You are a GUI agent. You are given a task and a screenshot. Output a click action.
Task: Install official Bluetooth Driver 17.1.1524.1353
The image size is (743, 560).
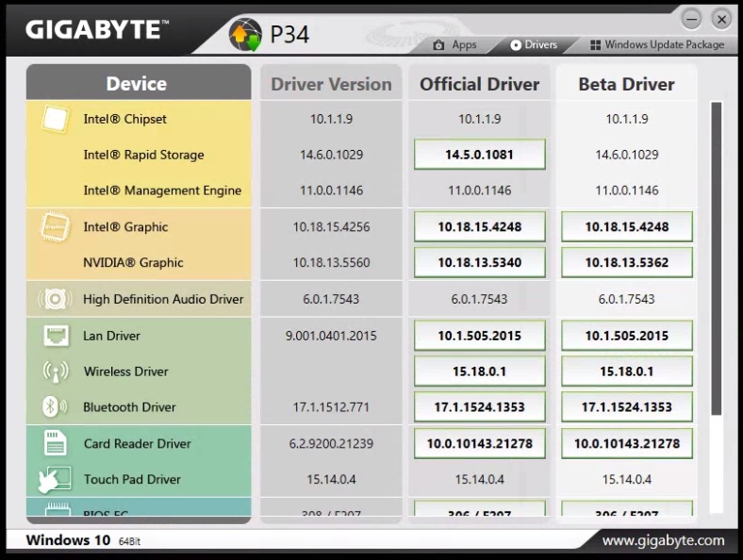(x=480, y=407)
